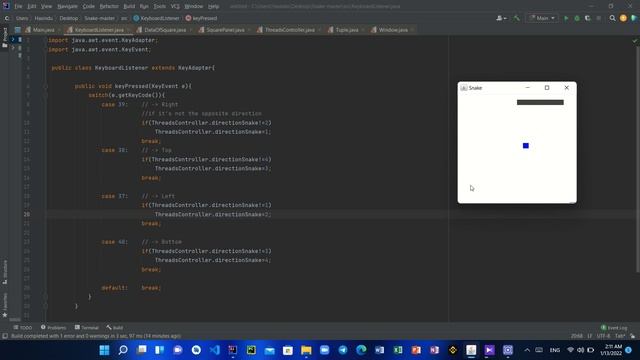The width and height of the screenshot is (640, 360).
Task: Click the orange IDE updates icon
Action: [x=623, y=18]
